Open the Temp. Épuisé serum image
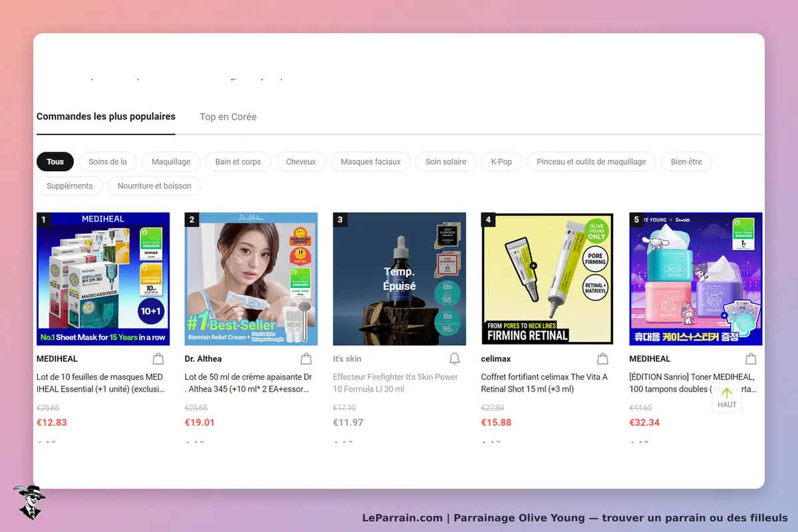 [x=400, y=279]
